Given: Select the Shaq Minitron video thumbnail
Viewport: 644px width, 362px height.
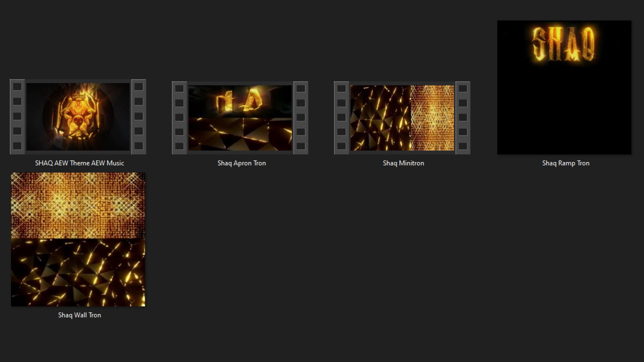Looking at the screenshot, I should click(x=402, y=118).
